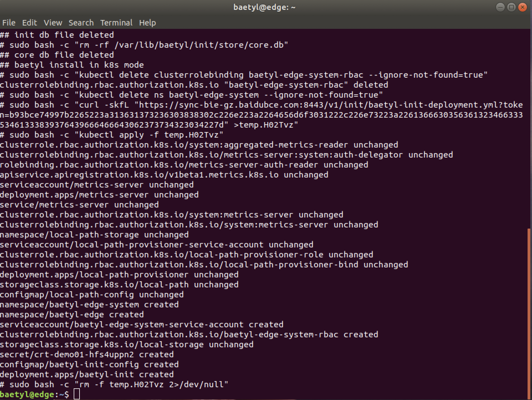Click the kubectl apply -f temp.H02Tvz line
The image size is (532, 400).
[x=112, y=135]
